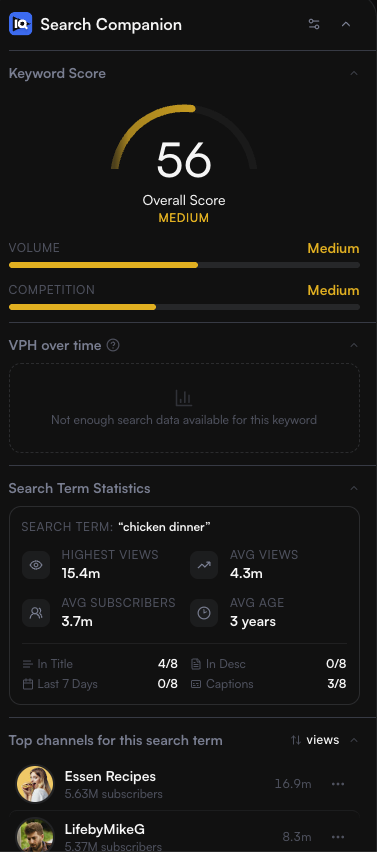Open more options for Essen Recipes
Viewport: 377px width, 852px height.
pyautogui.click(x=338, y=784)
